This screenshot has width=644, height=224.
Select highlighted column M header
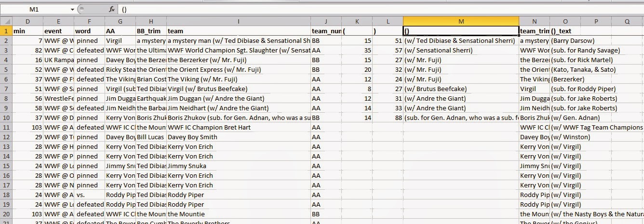(461, 22)
